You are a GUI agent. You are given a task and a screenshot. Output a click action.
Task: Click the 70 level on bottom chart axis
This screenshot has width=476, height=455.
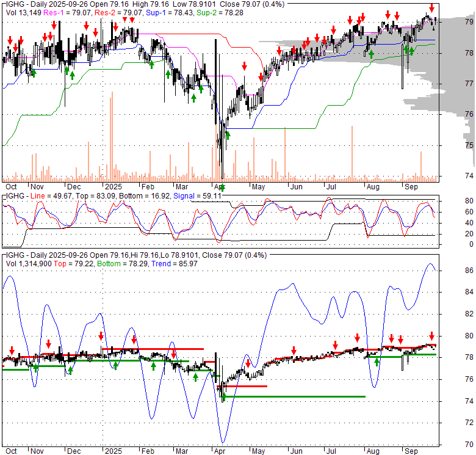(x=469, y=445)
